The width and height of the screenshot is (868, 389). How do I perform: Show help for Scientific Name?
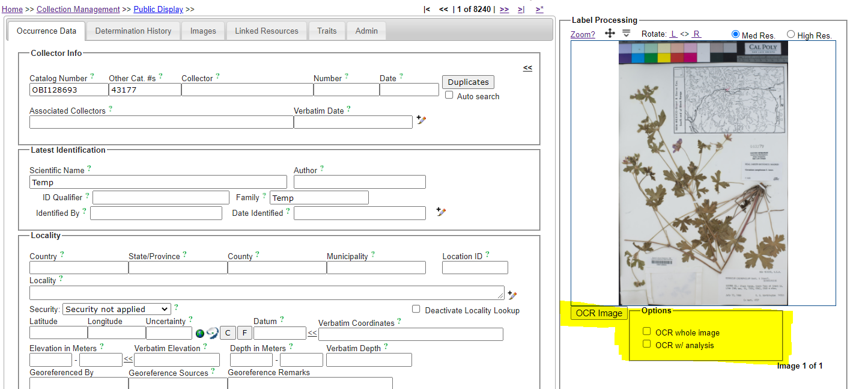coord(89,169)
